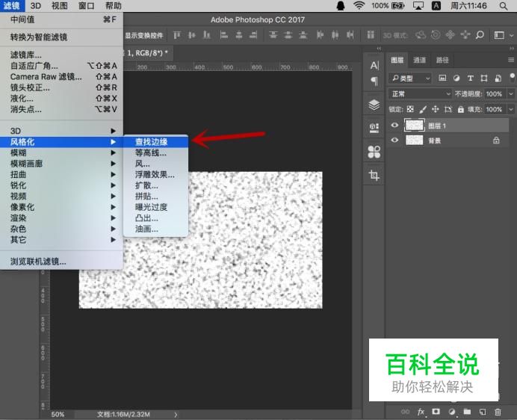
Task: Open the 正常 blend mode dropdown
Action: (x=420, y=94)
